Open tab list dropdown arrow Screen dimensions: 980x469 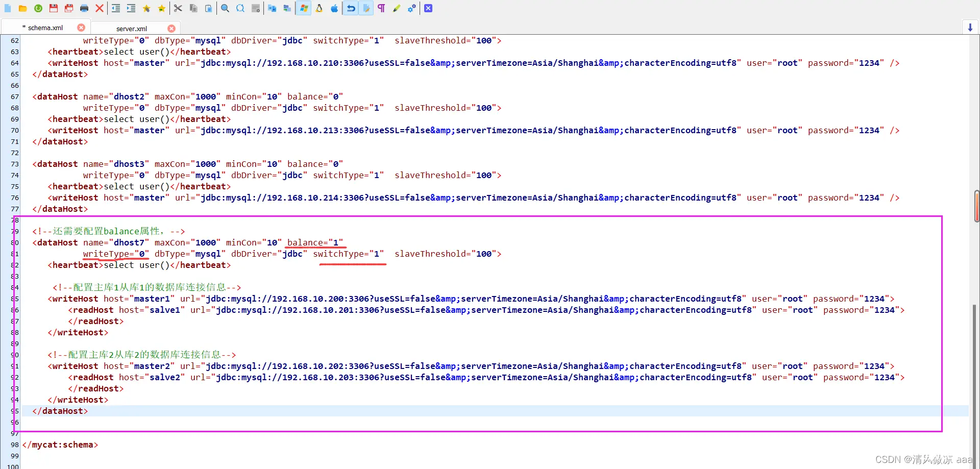pos(970,28)
